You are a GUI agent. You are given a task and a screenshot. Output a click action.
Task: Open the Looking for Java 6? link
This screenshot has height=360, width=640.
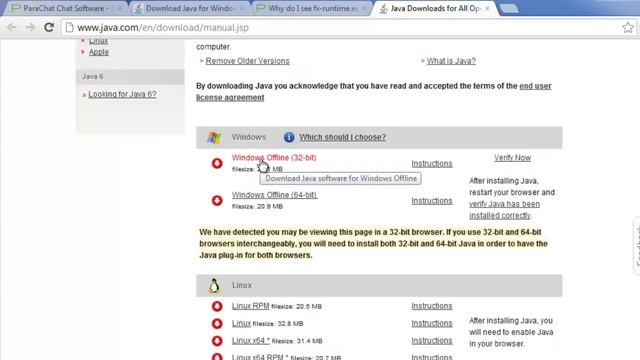pyautogui.click(x=122, y=94)
